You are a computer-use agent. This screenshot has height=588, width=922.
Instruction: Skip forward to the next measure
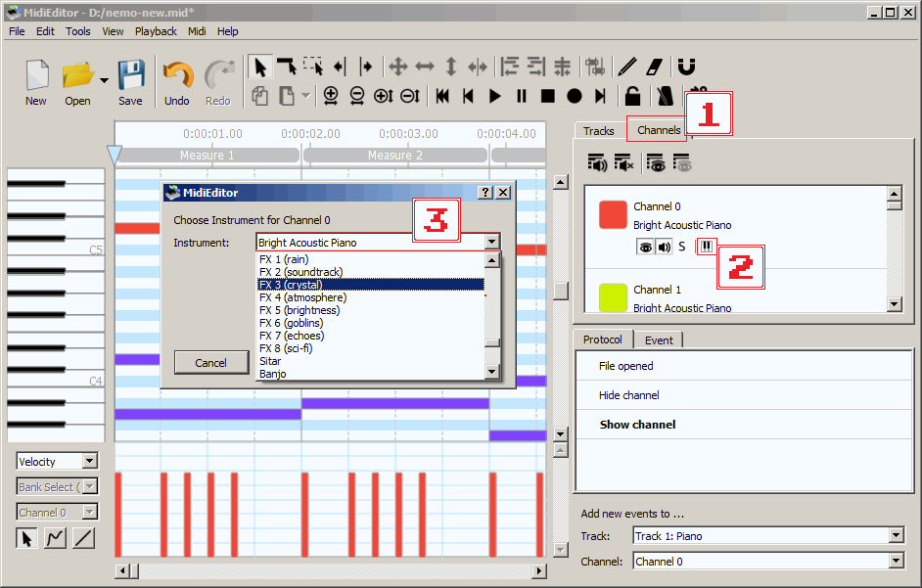(x=600, y=96)
